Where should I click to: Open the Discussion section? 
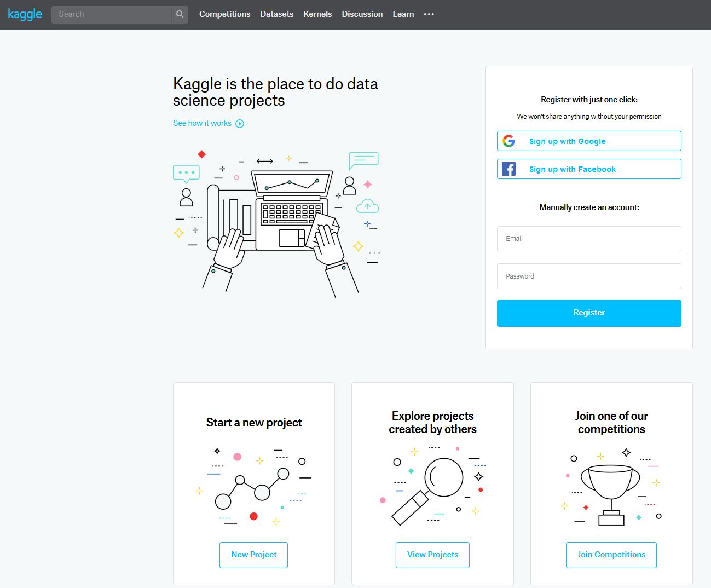coord(362,14)
